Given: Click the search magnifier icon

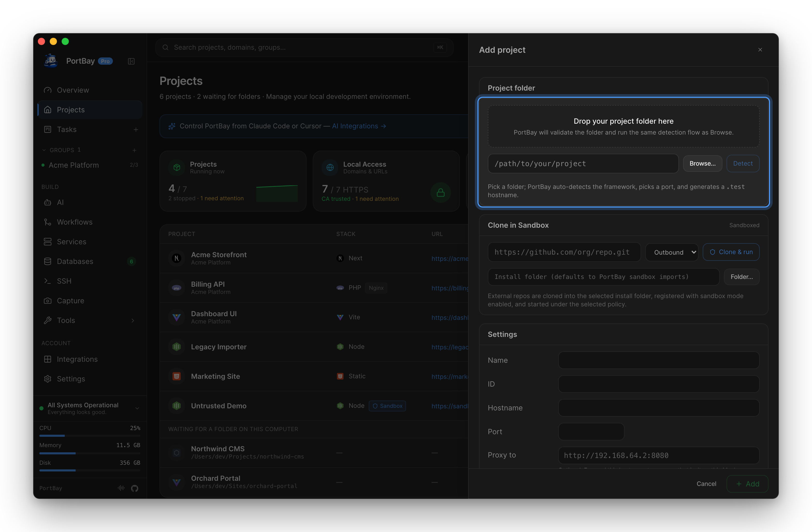Looking at the screenshot, I should [x=165, y=47].
